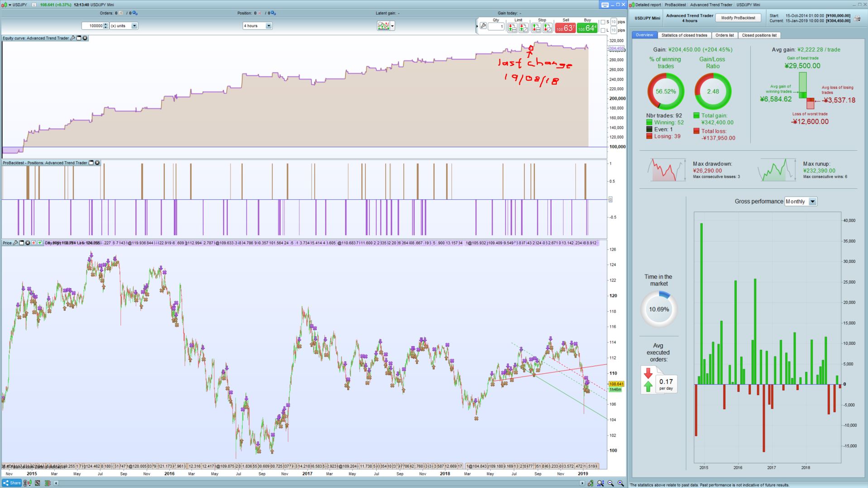This screenshot has height=488, width=868.
Task: Click the scrollbar right arrow below the chart
Action: pos(582,483)
